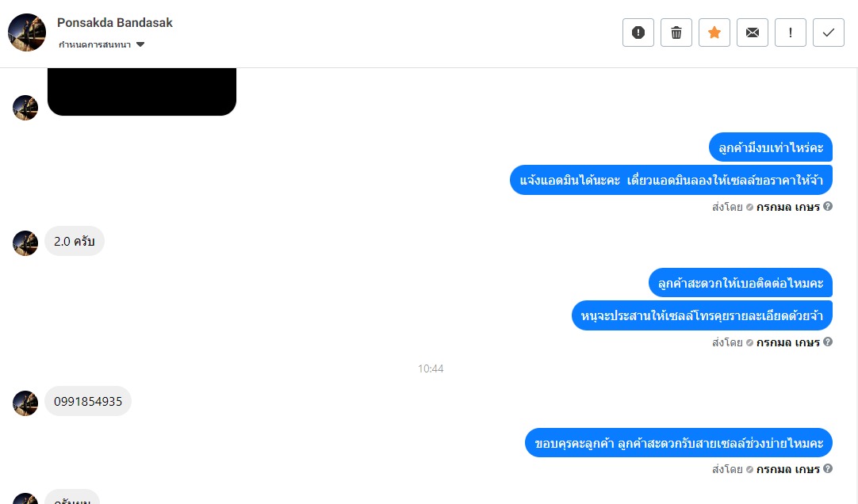Open Ponsakda Bandasak header profile picture
The width and height of the screenshot is (858, 504).
click(x=27, y=32)
